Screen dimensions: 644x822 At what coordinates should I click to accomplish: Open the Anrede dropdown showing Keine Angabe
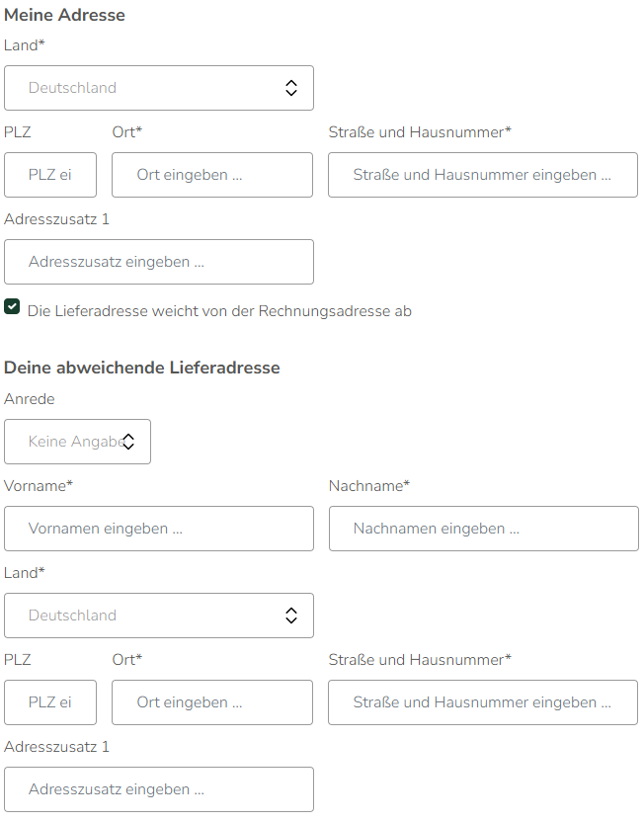tap(77, 442)
